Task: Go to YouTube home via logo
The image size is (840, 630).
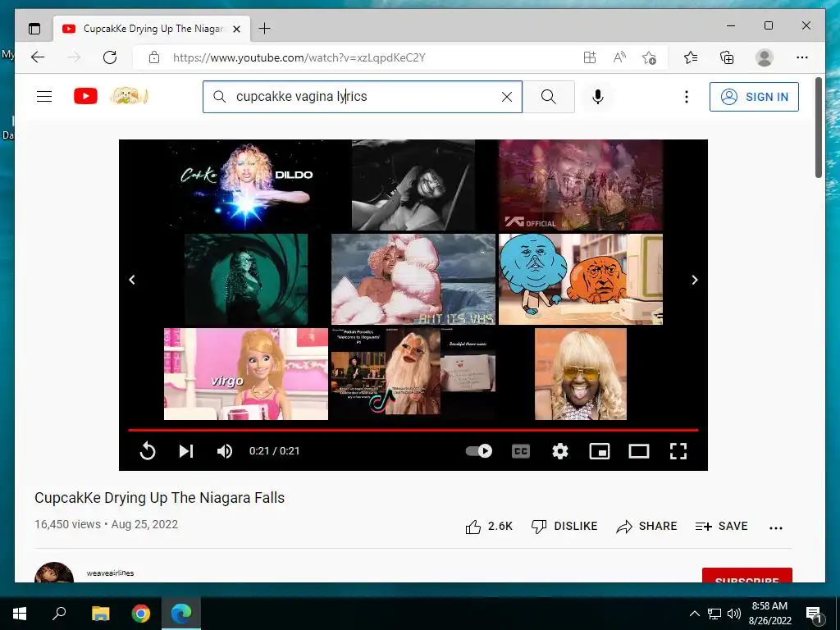Action: coord(85,97)
